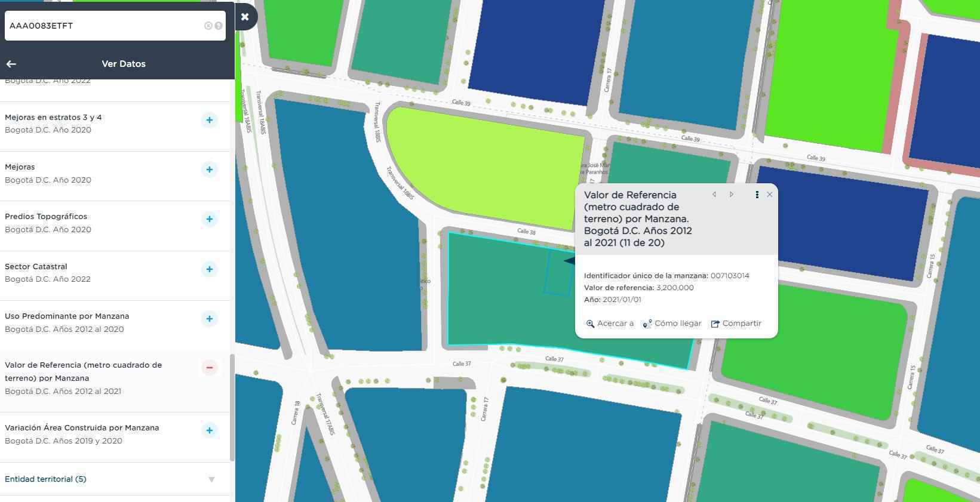The image size is (980, 502).
Task: Add the Predios Topográficos layer
Action: pos(209,219)
